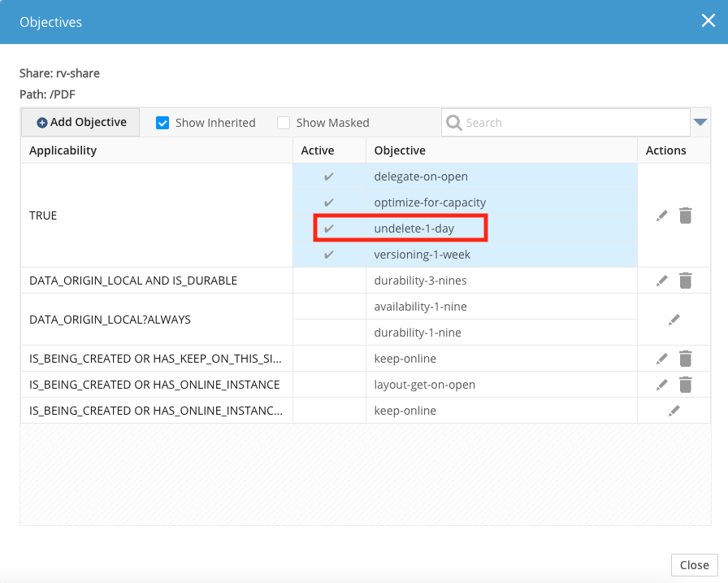Click the active checkmark for optimize-for-capacity
This screenshot has height=583, width=728.
[329, 202]
